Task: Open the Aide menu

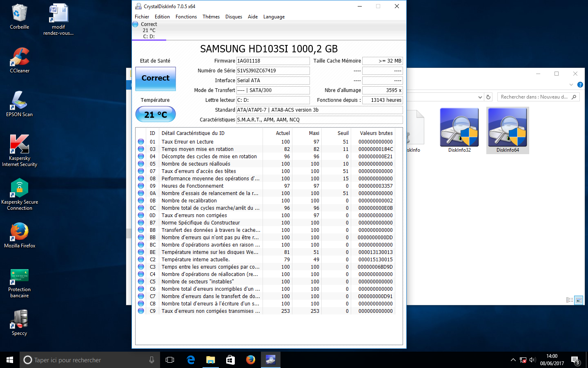Action: coord(253,17)
